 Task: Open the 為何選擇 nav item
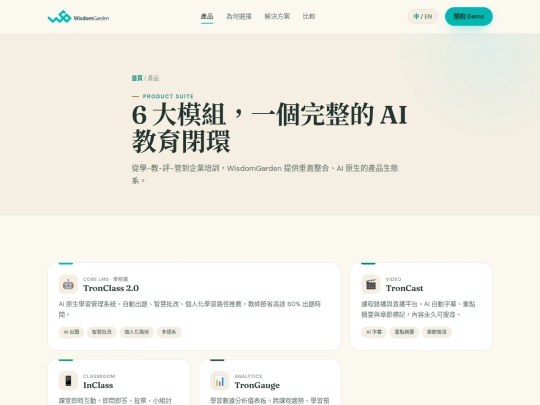[239, 17]
